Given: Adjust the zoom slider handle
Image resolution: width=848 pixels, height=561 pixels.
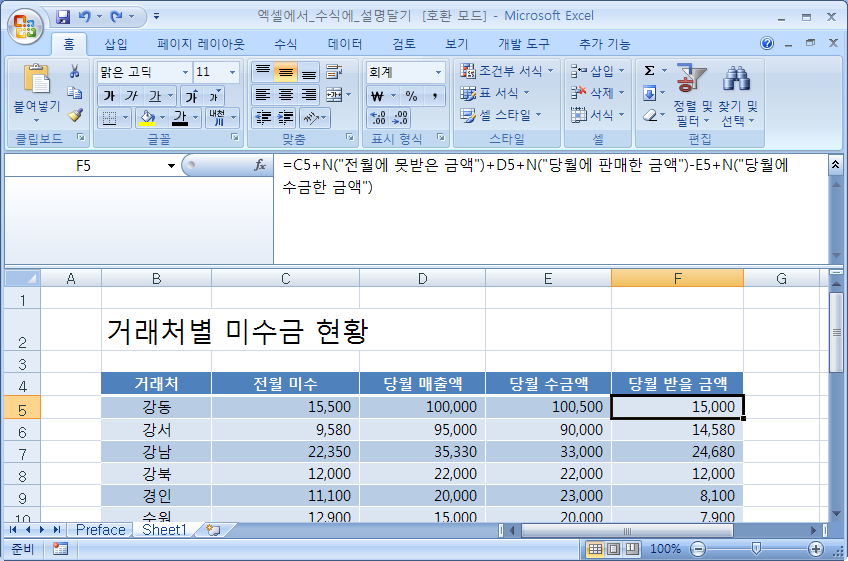Looking at the screenshot, I should pyautogui.click(x=757, y=549).
